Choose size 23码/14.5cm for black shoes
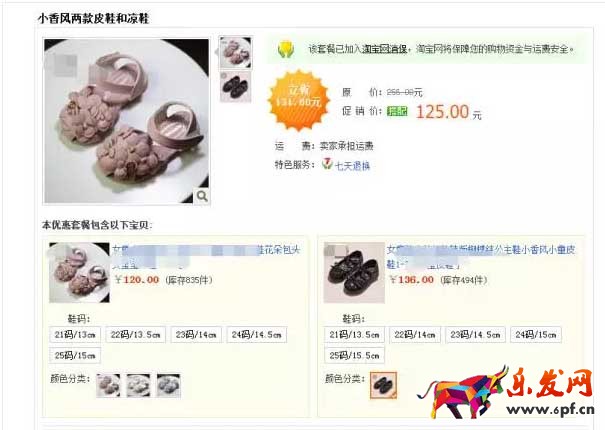This screenshot has height=430, width=605. 475,335
